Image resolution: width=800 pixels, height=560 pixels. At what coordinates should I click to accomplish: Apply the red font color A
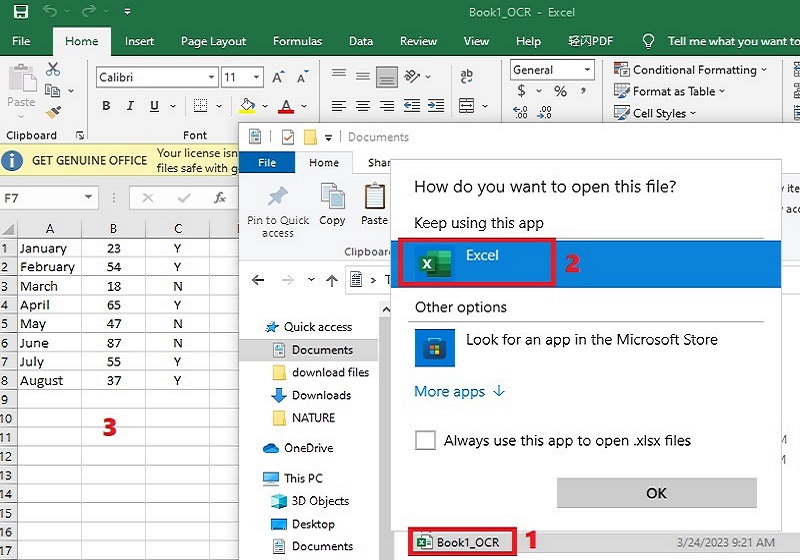(286, 106)
